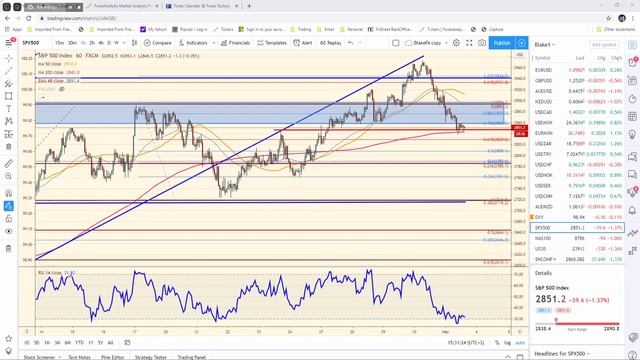Toggle magnet mode in left toolbar

[x=9, y=193]
